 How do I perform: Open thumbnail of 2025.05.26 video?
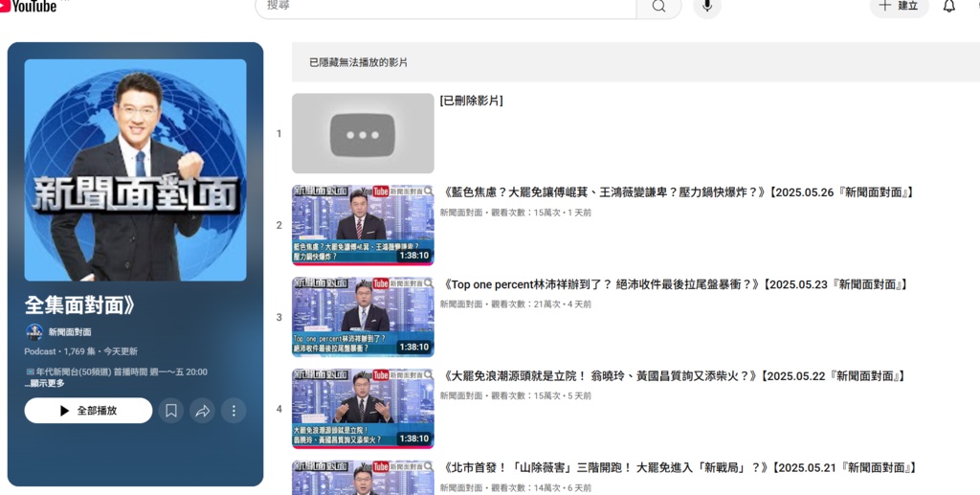pos(363,225)
